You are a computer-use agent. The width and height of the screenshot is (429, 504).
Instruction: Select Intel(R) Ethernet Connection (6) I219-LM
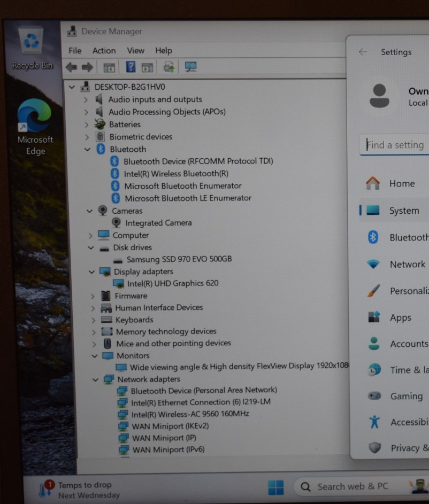click(201, 402)
